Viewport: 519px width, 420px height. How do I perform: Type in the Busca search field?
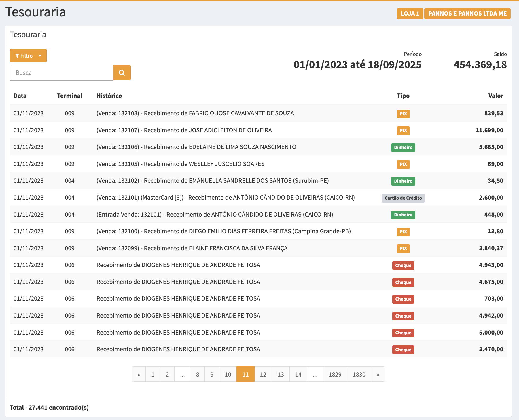(62, 73)
